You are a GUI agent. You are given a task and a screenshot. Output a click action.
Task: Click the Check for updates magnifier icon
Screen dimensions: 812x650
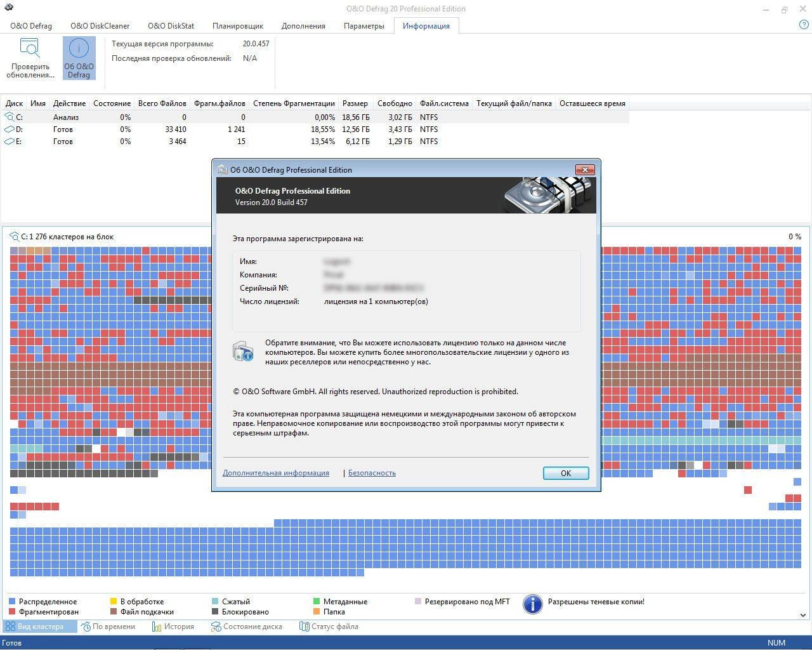coord(30,48)
